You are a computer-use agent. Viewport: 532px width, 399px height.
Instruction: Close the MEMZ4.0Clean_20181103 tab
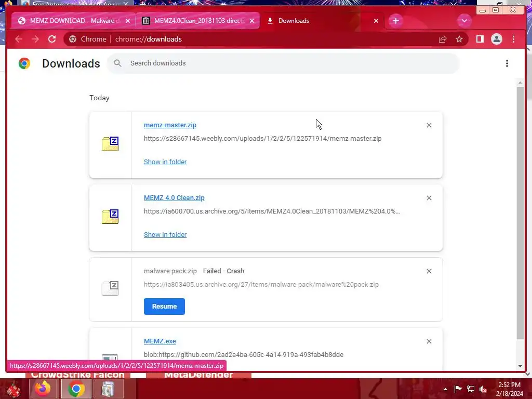(x=252, y=21)
